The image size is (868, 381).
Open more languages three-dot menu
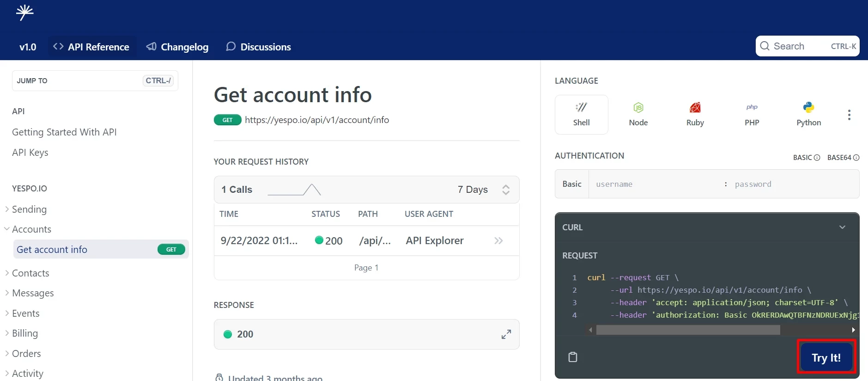pyautogui.click(x=849, y=115)
